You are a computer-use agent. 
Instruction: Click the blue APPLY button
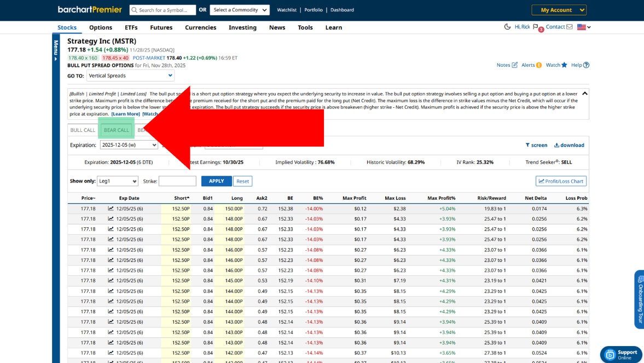coord(217,181)
